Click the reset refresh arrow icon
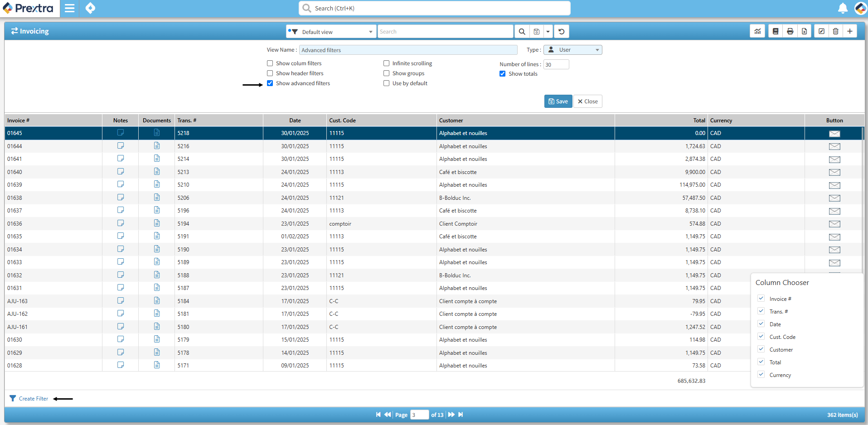868x425 pixels. click(x=562, y=32)
